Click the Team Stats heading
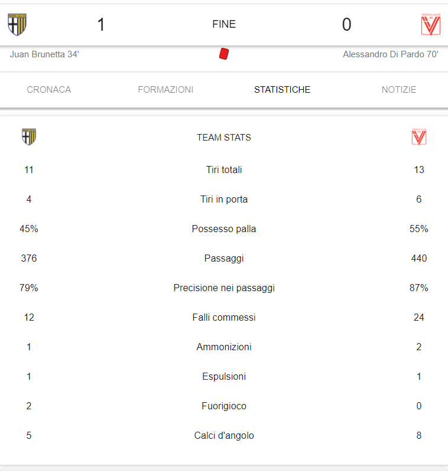448x476 pixels. click(x=224, y=138)
